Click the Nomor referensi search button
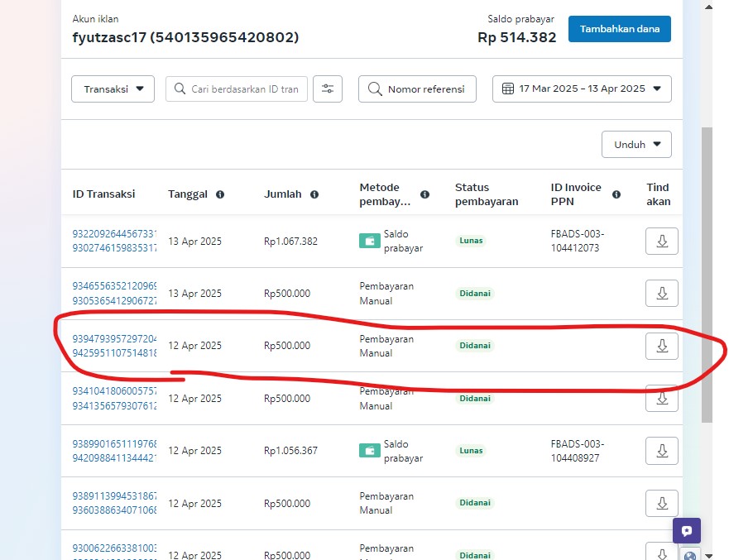The height and width of the screenshot is (560, 729). point(417,89)
